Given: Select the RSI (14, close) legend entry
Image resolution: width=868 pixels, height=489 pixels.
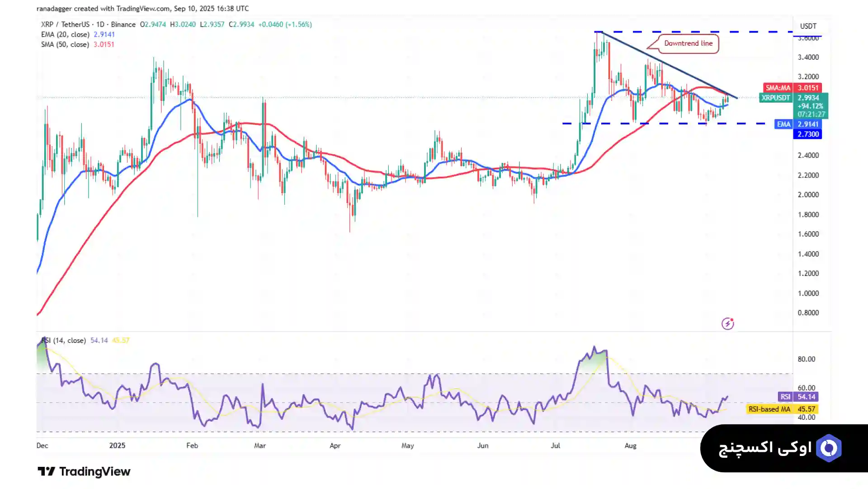Looking at the screenshot, I should 63,340.
